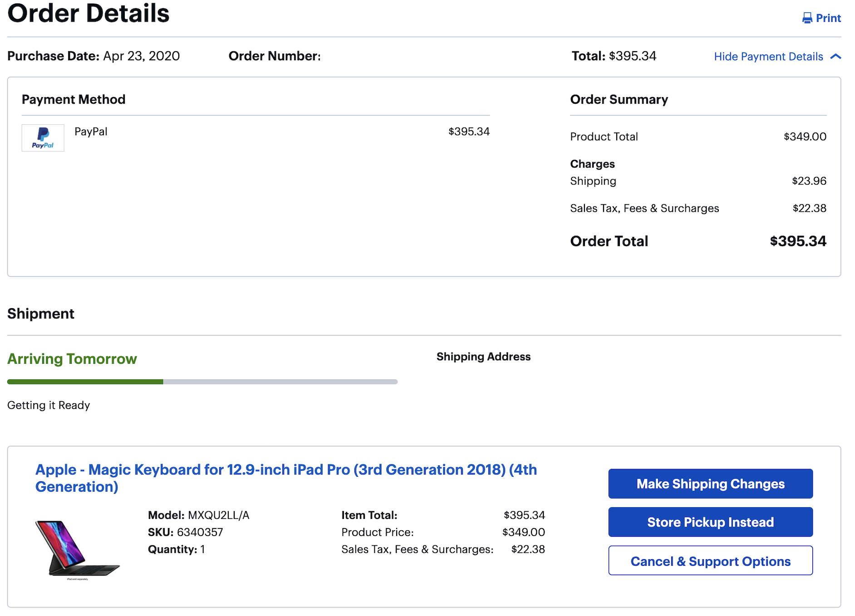Open Cancel & Support Options
The height and width of the screenshot is (616, 855).
tap(710, 561)
